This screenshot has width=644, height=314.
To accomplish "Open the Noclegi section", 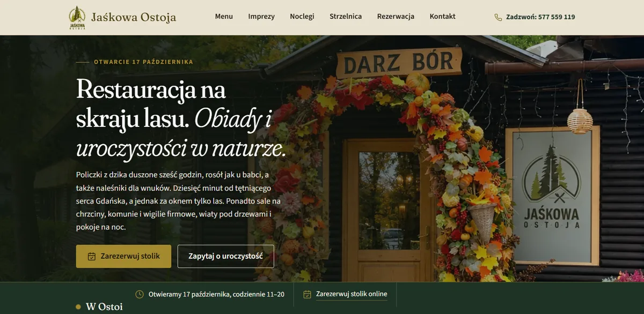I will [302, 17].
